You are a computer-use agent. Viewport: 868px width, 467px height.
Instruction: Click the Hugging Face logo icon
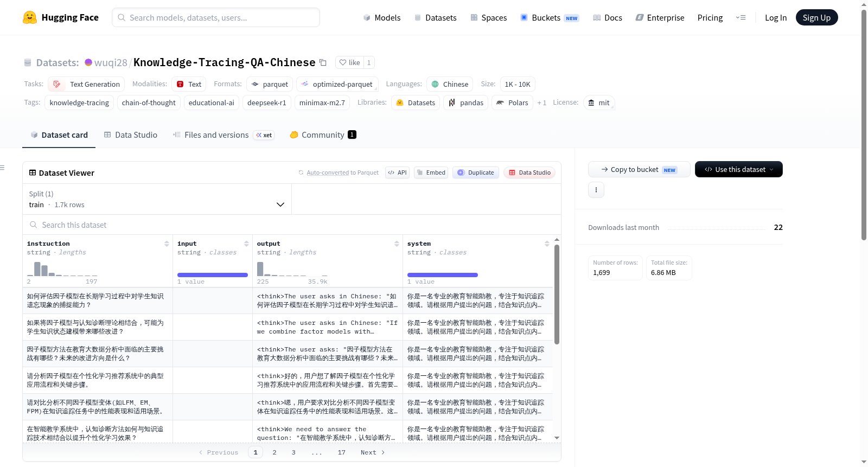coord(30,17)
